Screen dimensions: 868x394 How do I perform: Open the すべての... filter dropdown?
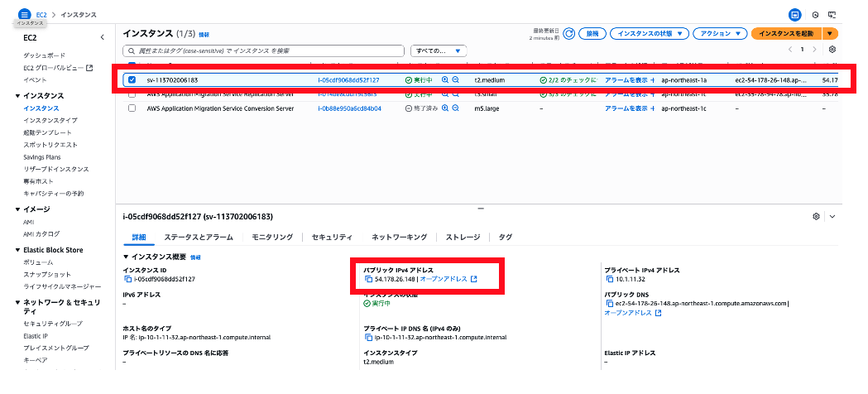[439, 51]
